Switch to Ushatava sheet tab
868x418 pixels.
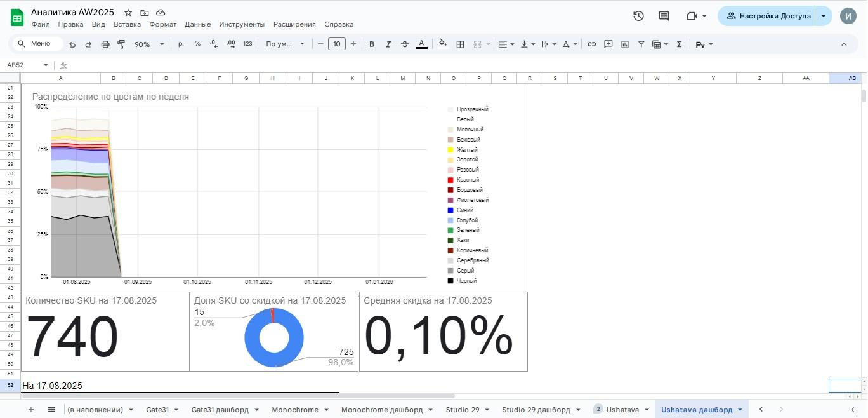[x=622, y=410]
